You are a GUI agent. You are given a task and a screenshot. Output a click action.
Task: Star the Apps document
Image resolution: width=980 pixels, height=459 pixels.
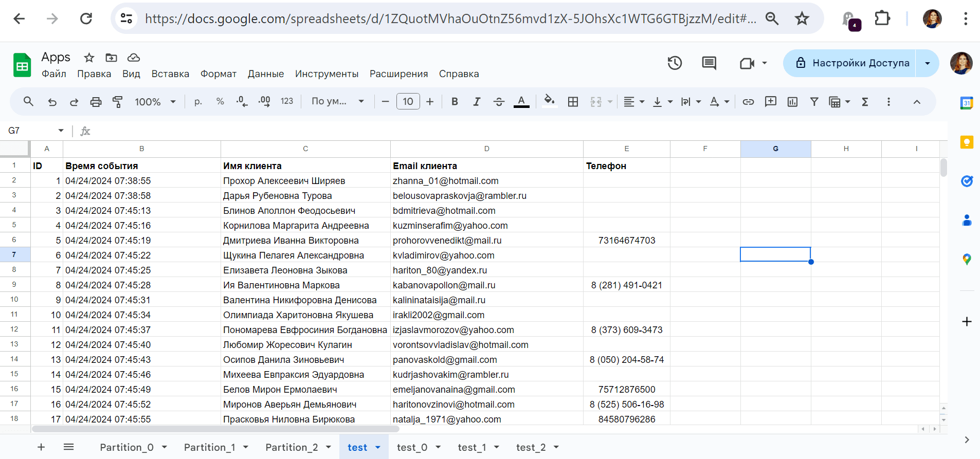pyautogui.click(x=89, y=58)
